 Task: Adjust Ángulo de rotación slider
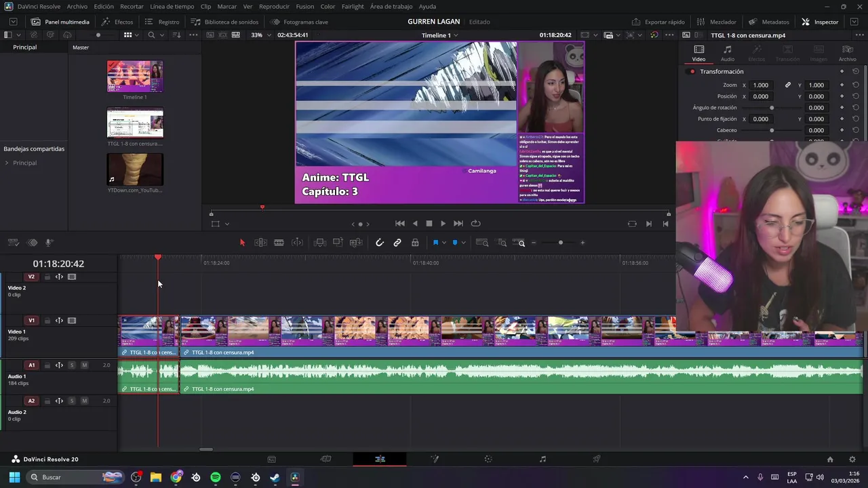[x=772, y=108]
